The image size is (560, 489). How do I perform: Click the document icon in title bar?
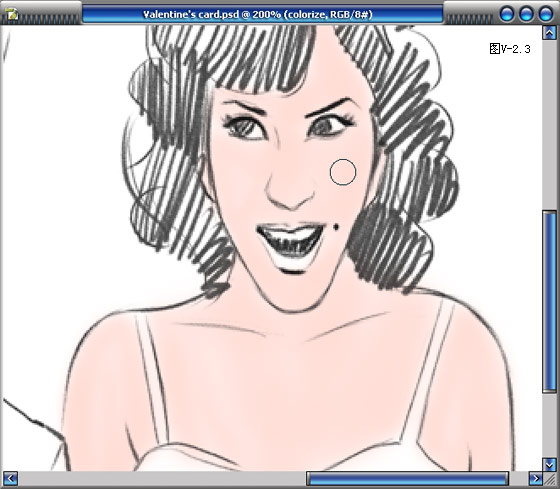12,15
